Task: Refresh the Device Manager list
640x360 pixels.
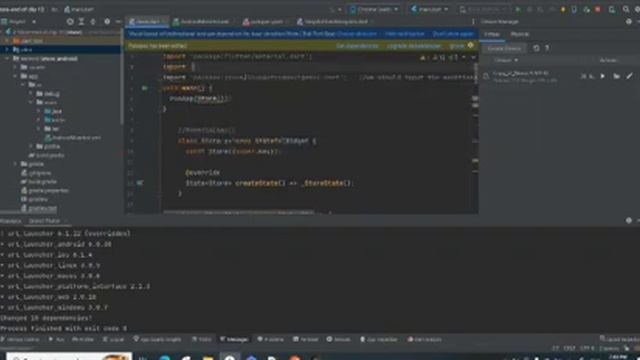Action: pyautogui.click(x=536, y=48)
